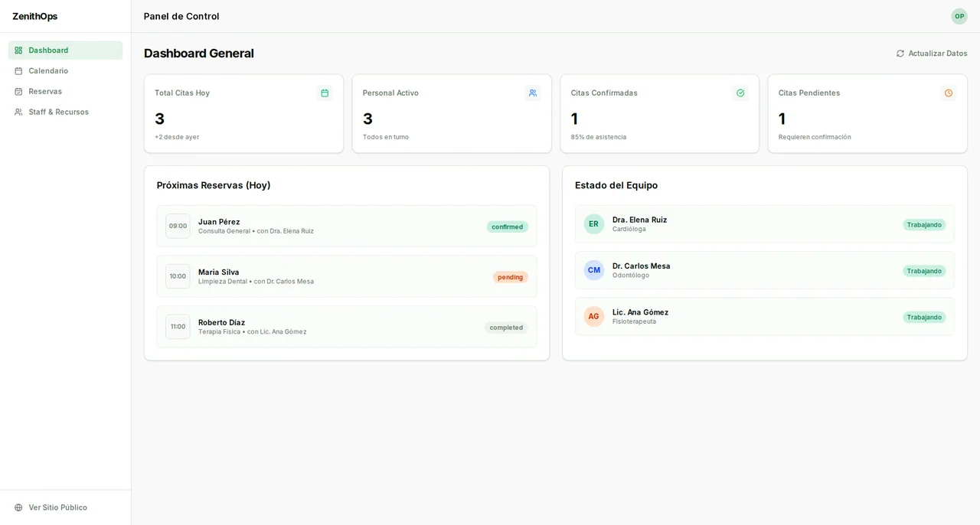
Task: Click the confirmed badge for Juan Pérez
Action: pos(508,227)
